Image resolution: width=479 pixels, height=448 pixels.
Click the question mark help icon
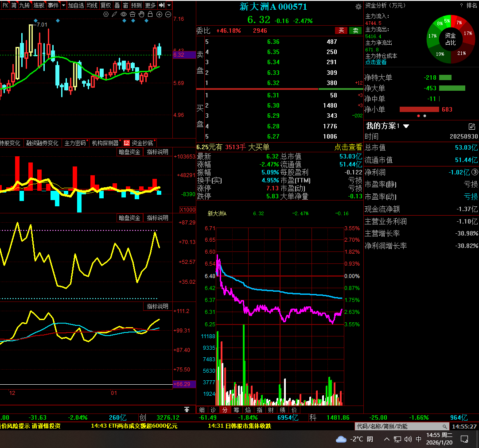pos(461,5)
